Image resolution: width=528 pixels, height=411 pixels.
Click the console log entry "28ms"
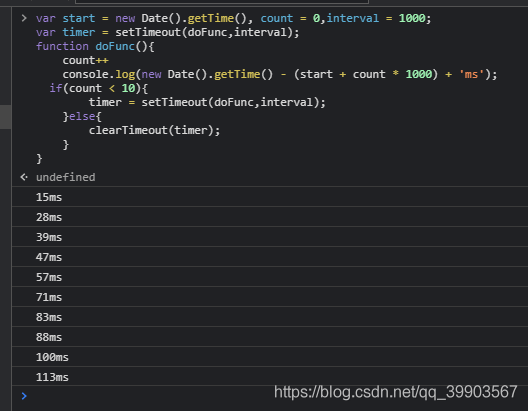coord(270,217)
